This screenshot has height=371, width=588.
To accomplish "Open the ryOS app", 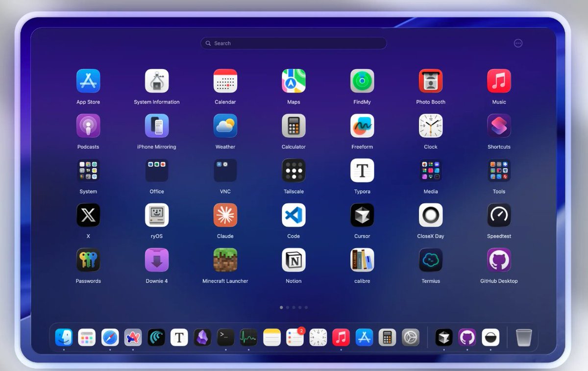I will (x=157, y=215).
